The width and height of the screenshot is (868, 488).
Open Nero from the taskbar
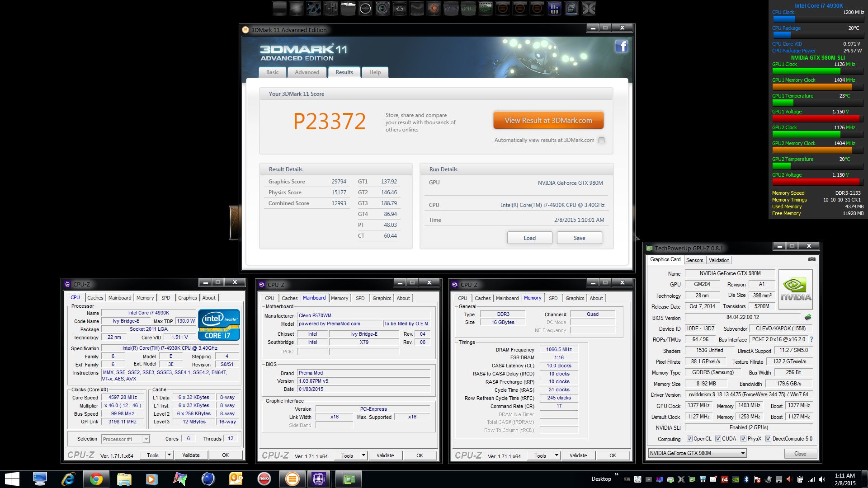pos(264,479)
